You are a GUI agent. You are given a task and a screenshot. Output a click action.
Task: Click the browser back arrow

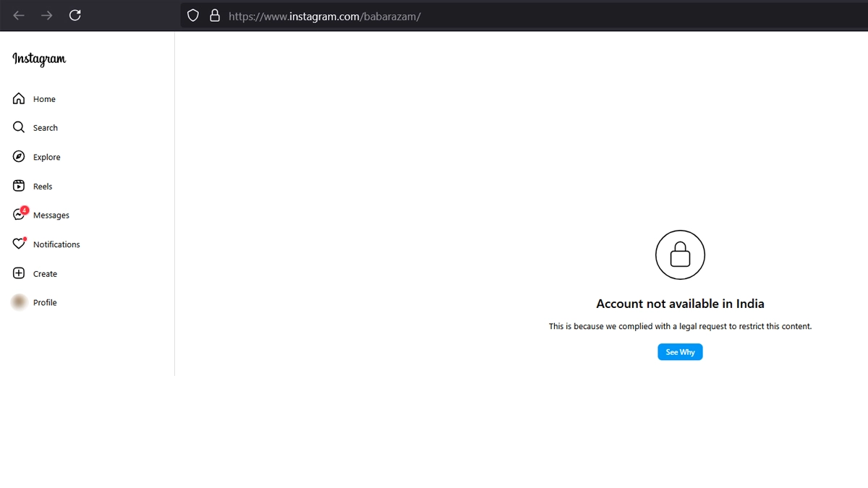coord(19,15)
